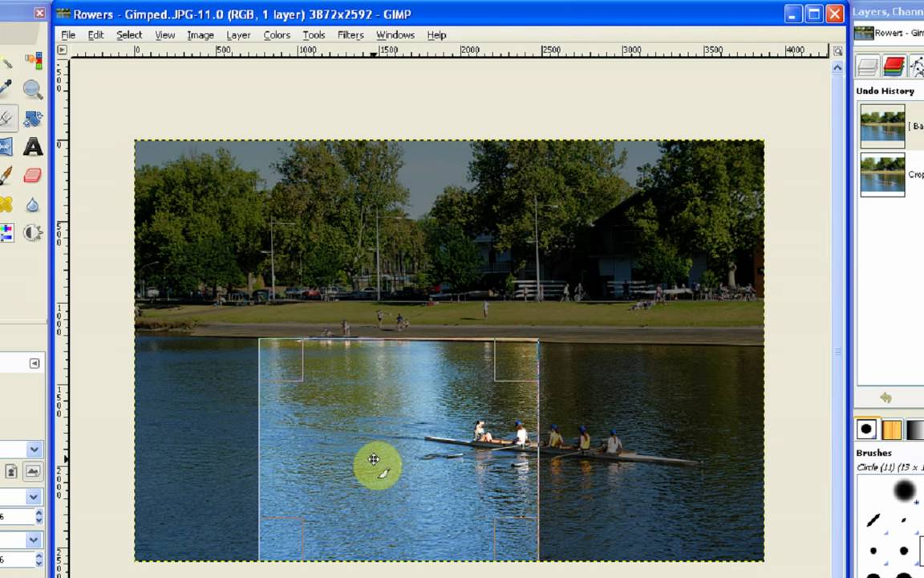
Task: Open the Image menu
Action: point(201,35)
